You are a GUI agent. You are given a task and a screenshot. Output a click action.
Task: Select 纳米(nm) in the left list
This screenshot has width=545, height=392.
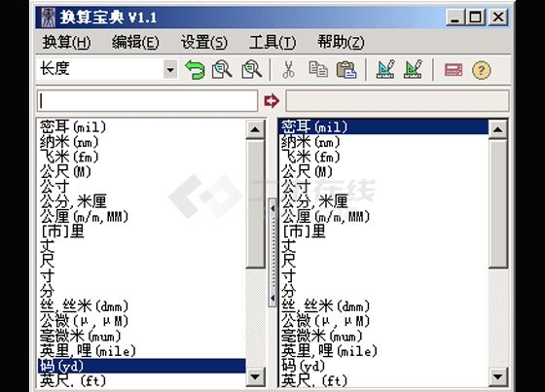142,142
